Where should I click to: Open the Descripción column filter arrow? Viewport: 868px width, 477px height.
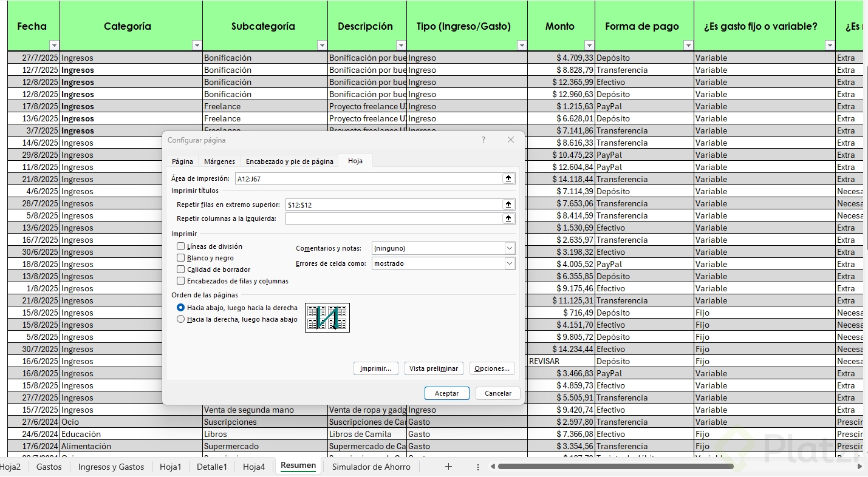(400, 46)
